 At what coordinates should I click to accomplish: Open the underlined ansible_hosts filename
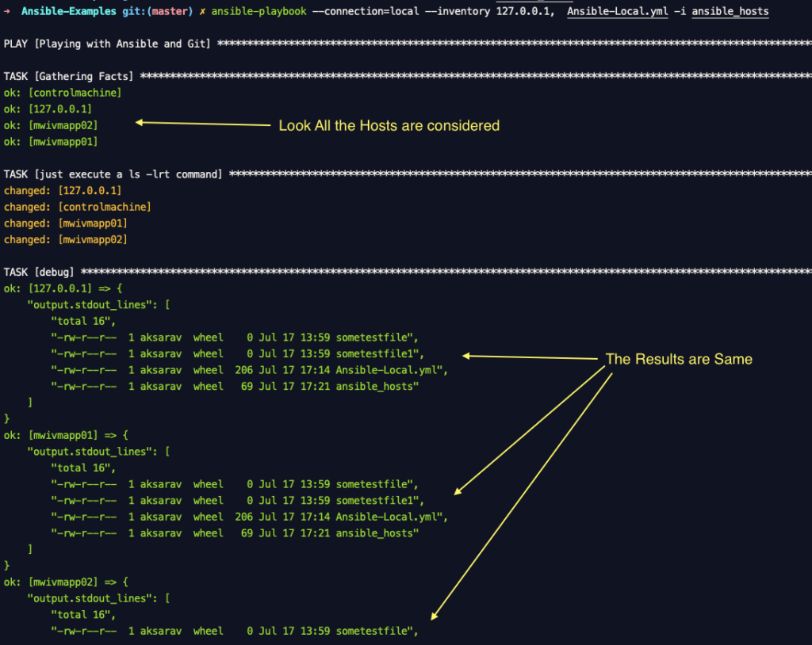pos(730,11)
